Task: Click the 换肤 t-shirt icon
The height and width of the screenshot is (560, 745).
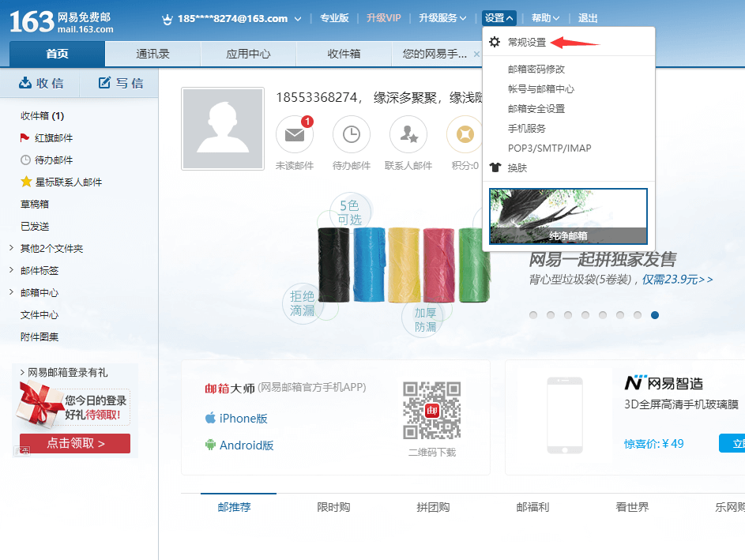Action: [x=495, y=167]
